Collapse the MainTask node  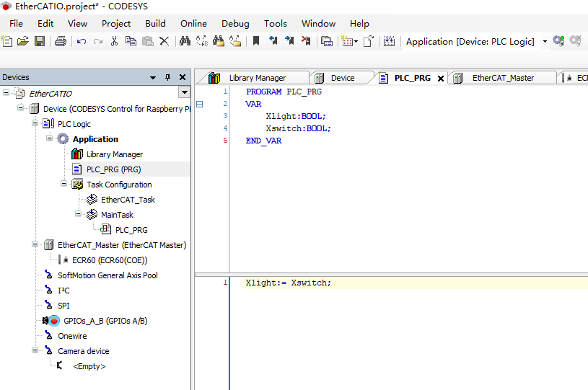click(x=78, y=213)
